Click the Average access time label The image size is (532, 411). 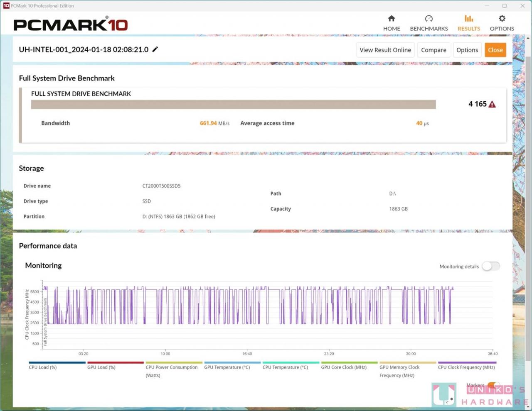point(267,123)
